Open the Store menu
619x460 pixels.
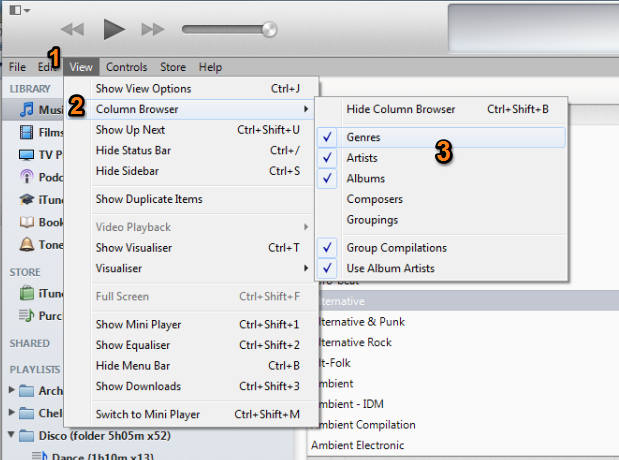click(173, 67)
